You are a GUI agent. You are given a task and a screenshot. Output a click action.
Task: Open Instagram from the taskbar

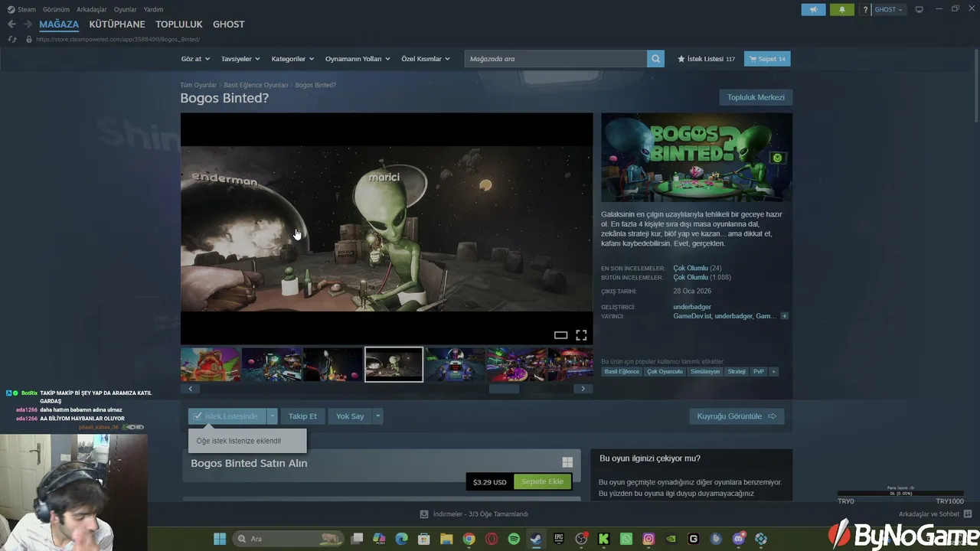click(x=648, y=539)
